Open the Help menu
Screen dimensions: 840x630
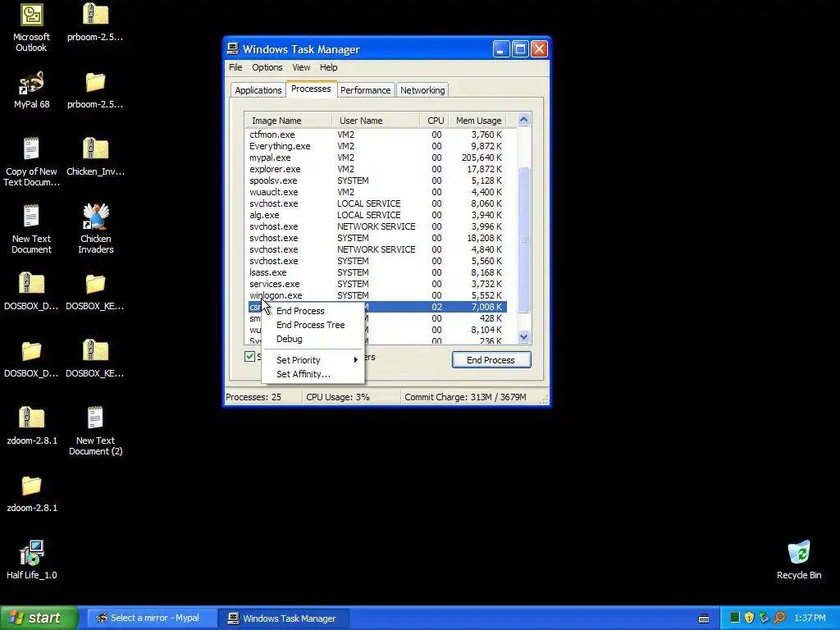pos(328,67)
